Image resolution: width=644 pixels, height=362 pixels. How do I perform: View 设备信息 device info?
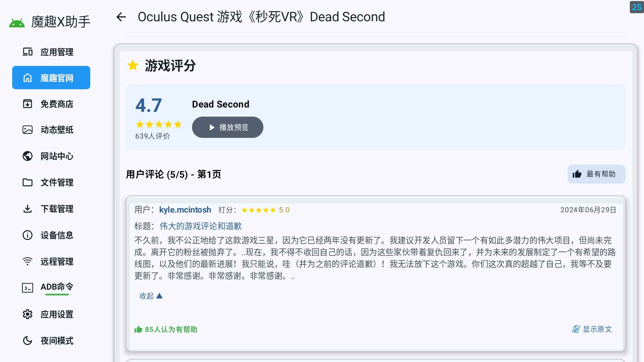tap(51, 235)
